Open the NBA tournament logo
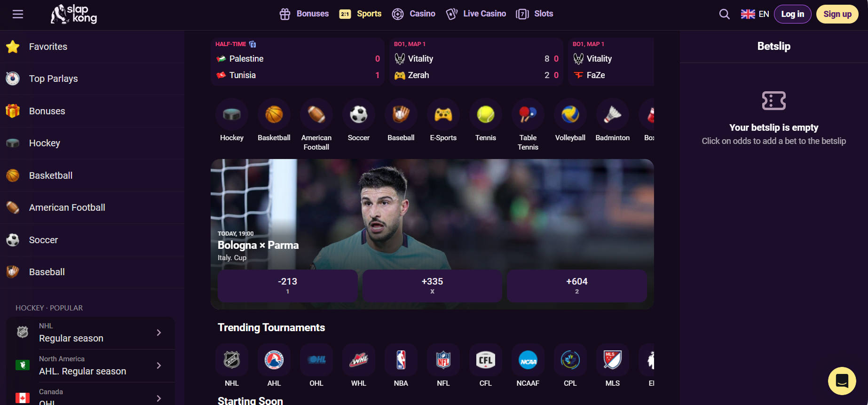Image resolution: width=868 pixels, height=405 pixels. point(401,360)
